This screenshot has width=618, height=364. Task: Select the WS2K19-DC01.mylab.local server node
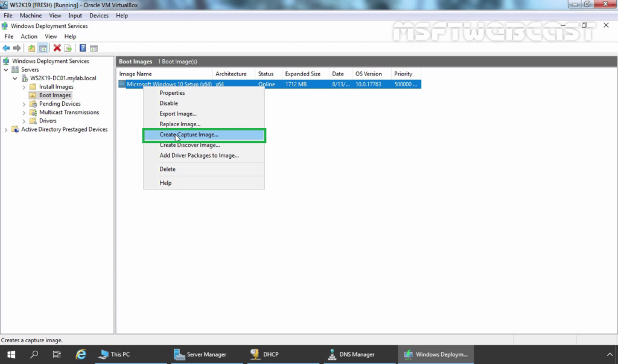point(63,78)
